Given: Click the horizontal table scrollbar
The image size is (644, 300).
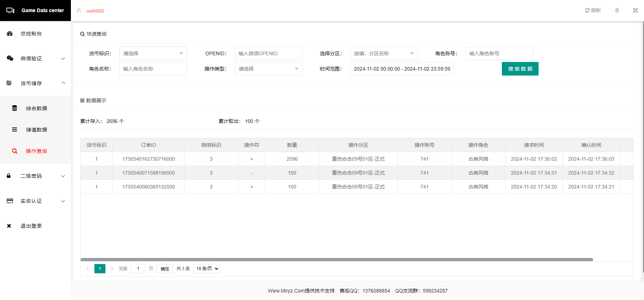Looking at the screenshot, I should [337, 260].
